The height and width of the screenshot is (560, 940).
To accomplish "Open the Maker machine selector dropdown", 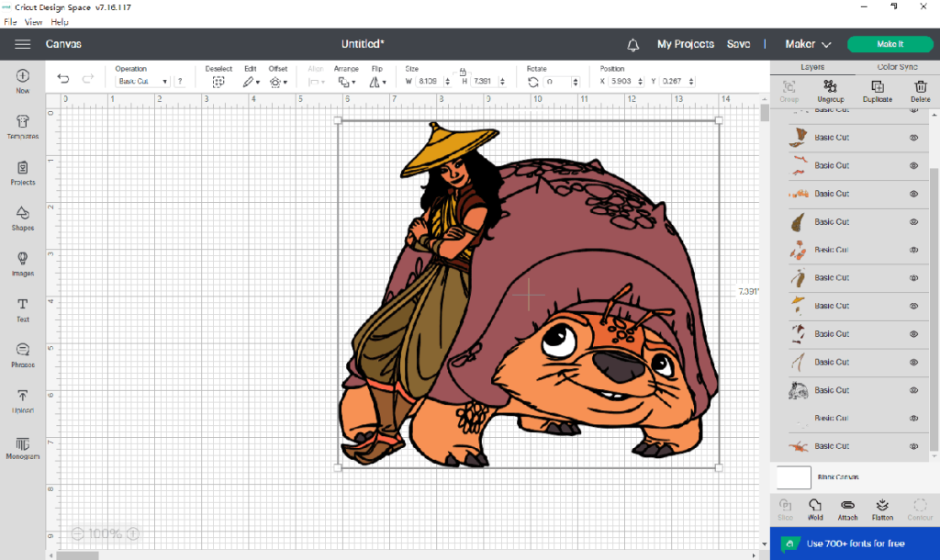I will tap(808, 44).
